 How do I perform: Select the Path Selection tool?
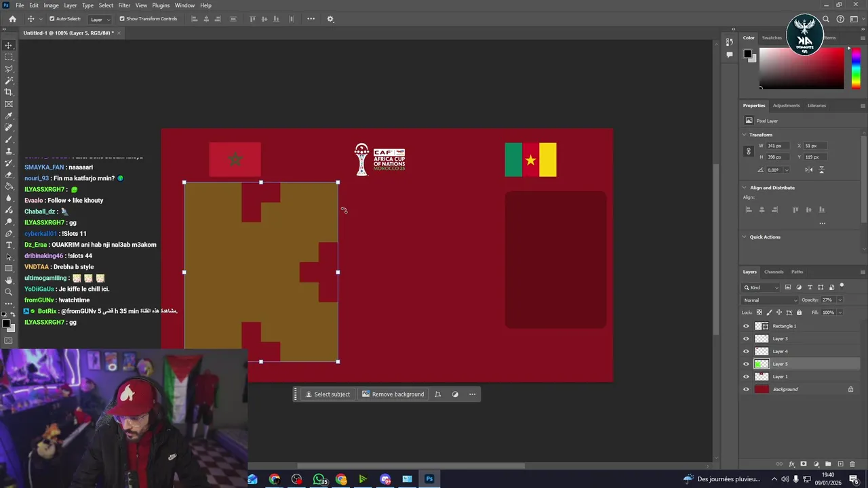(9, 257)
